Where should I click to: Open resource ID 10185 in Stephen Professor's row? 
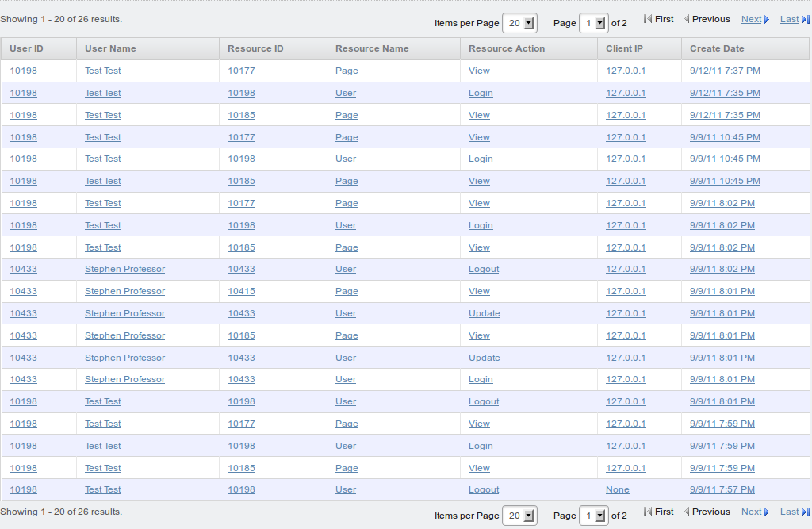[241, 336]
